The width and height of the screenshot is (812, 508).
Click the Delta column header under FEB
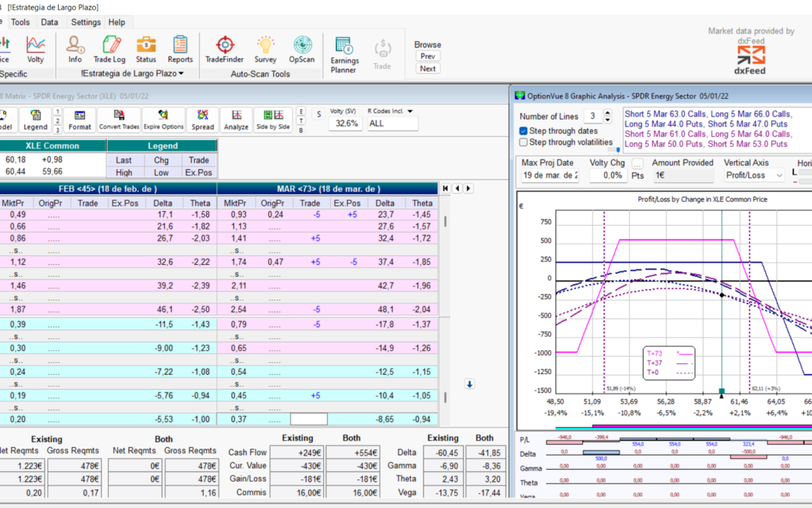[x=162, y=203]
